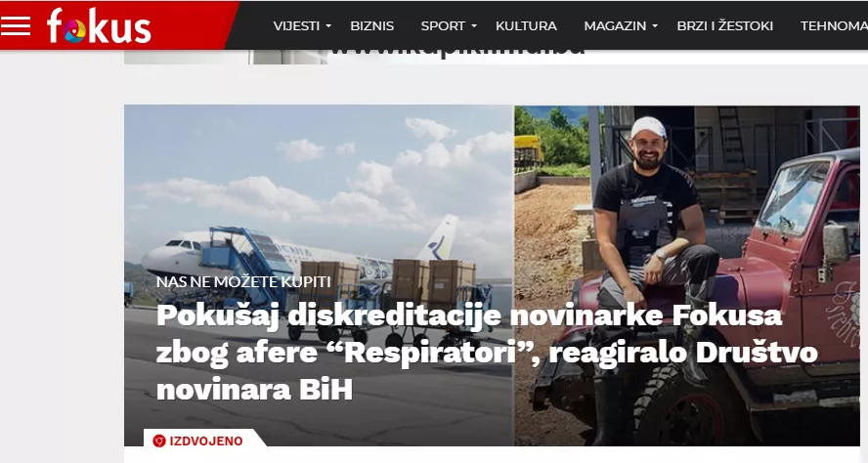Open the Tehnomag menu item
Screen dimensions: 868x463
[x=834, y=26]
